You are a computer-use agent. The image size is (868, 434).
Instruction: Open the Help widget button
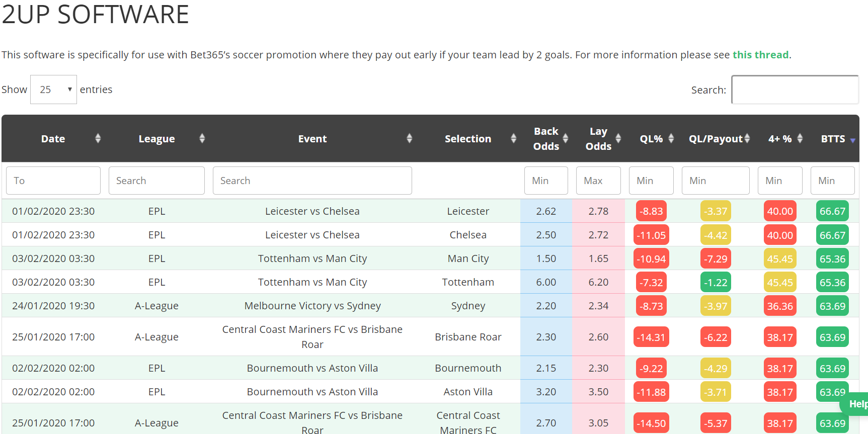tap(854, 404)
